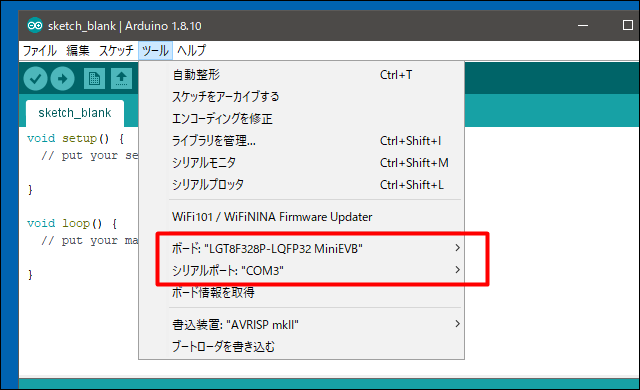Click the Arduino logo in title bar
This screenshot has height=390, width=640.
[35, 26]
